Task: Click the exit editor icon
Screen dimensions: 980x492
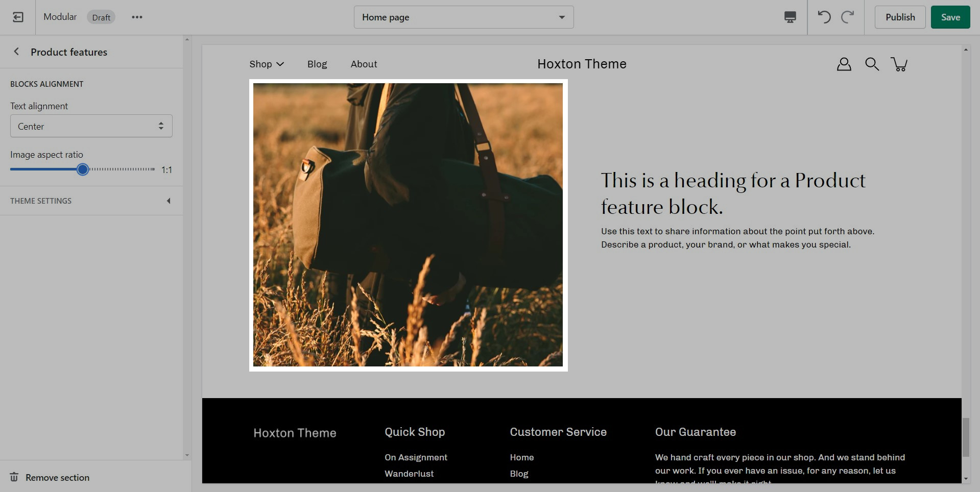Action: 18,17
